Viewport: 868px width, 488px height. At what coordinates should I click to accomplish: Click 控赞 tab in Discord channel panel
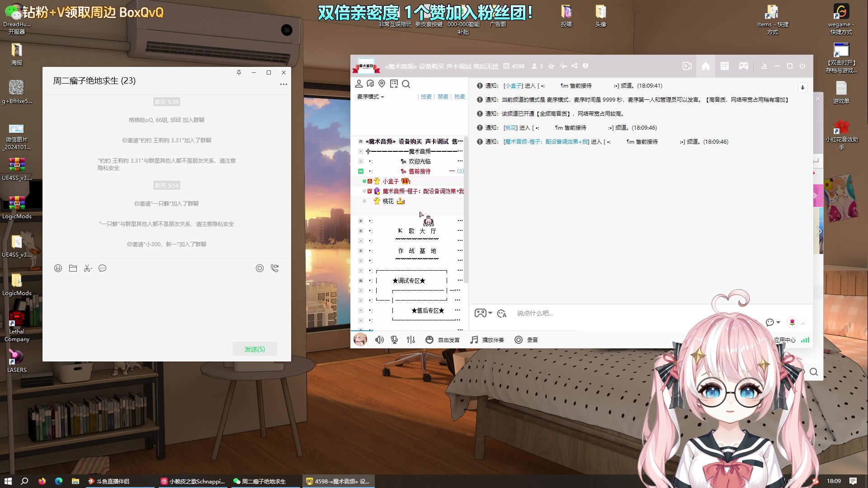click(426, 97)
